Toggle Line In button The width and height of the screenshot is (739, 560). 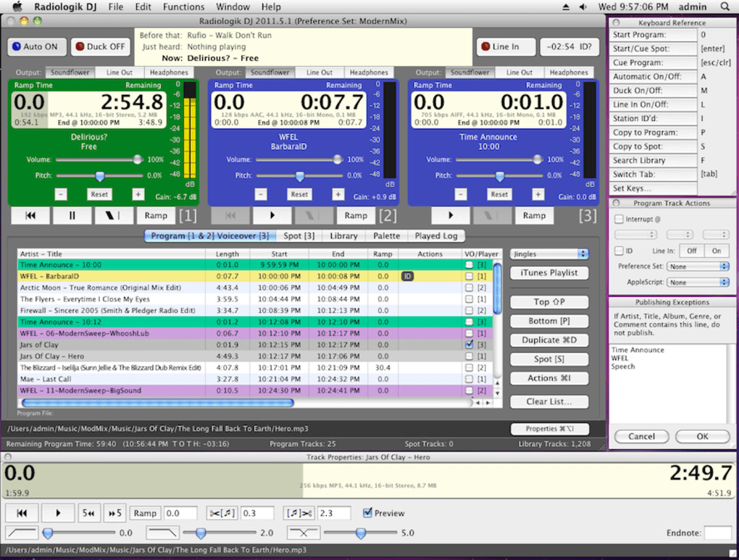click(x=506, y=46)
